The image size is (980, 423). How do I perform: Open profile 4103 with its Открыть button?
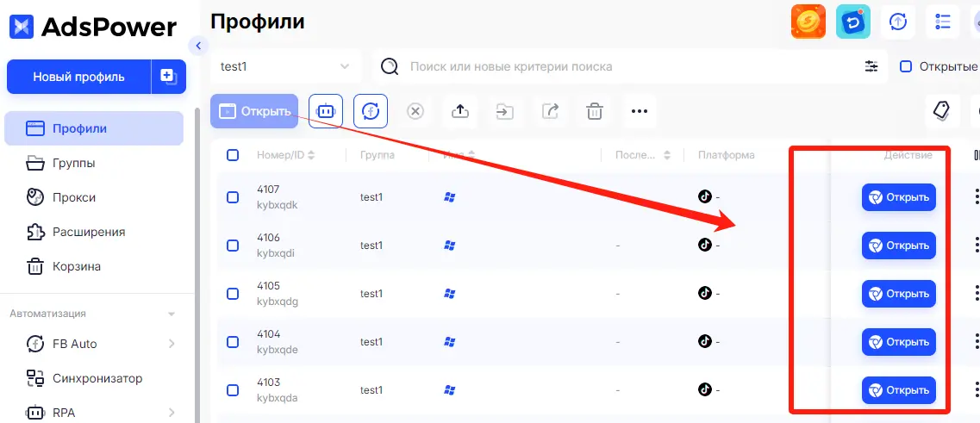tap(899, 390)
